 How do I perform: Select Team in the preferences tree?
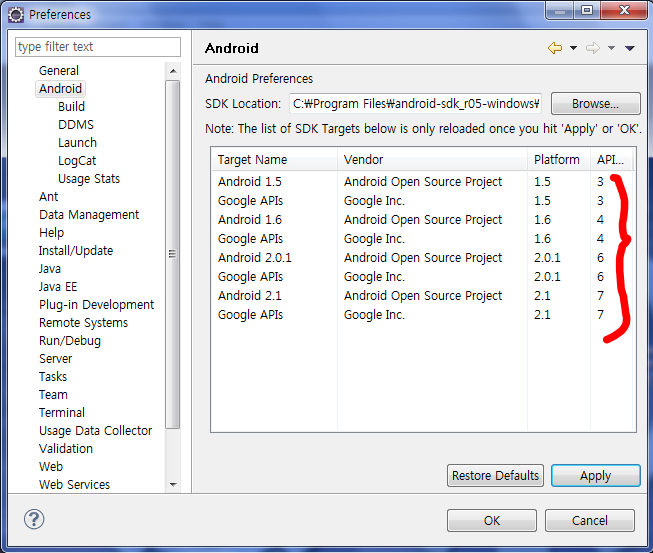(53, 394)
